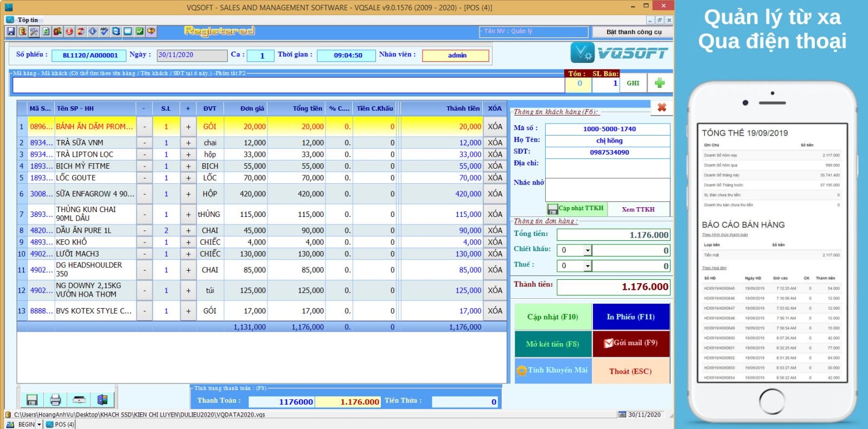Click the red X above customer info panel
This screenshot has height=429, width=868.
pos(662,107)
